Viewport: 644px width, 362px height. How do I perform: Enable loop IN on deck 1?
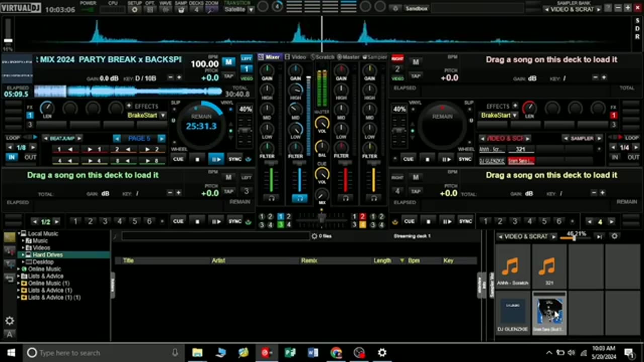click(x=11, y=157)
